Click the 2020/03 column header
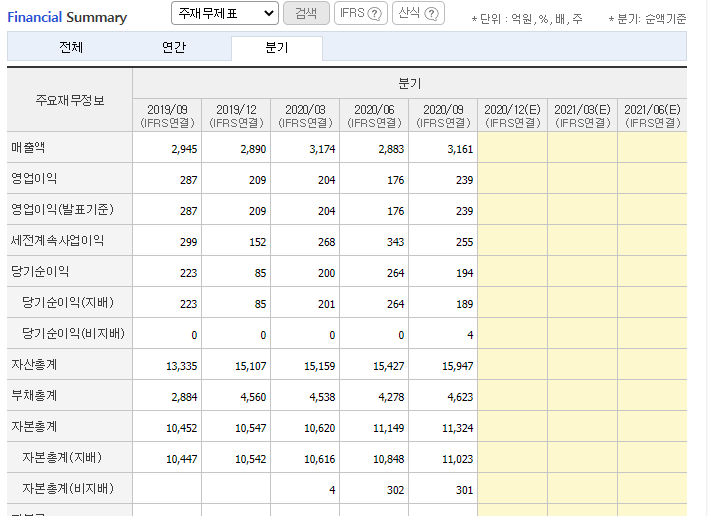The height and width of the screenshot is (516, 708). (305, 116)
